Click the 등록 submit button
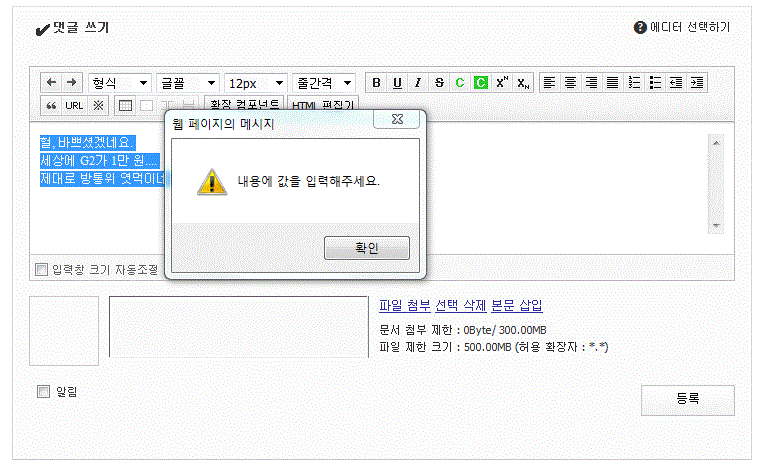The image size is (761, 471). (x=687, y=399)
